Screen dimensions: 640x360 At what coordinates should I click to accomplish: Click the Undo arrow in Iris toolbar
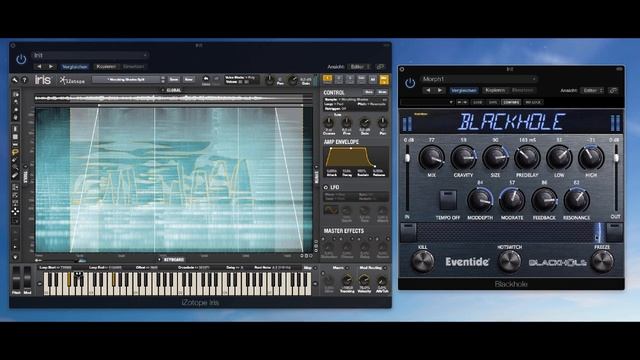[x=206, y=79]
